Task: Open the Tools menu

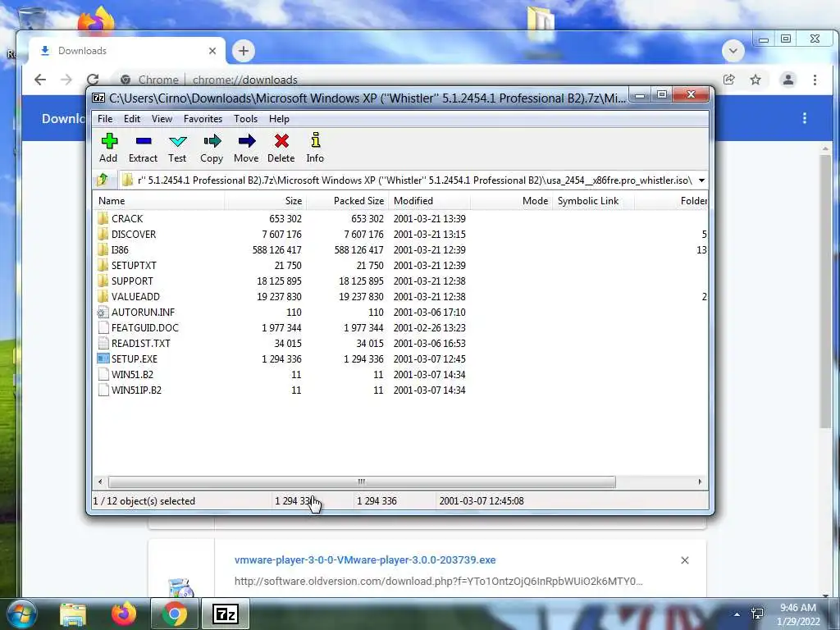Action: [245, 119]
